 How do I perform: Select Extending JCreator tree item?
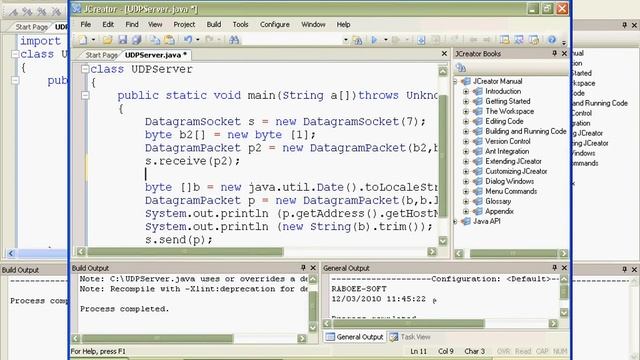tap(513, 161)
